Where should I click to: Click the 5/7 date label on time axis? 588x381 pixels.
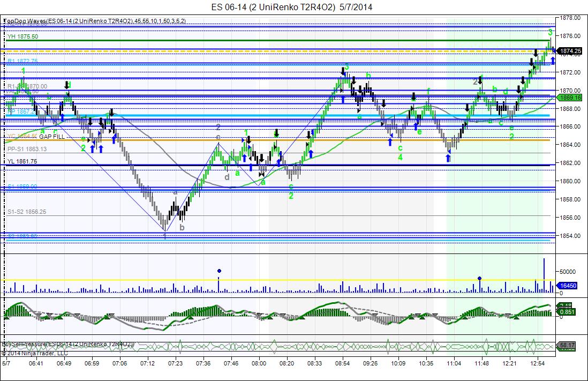point(6,363)
